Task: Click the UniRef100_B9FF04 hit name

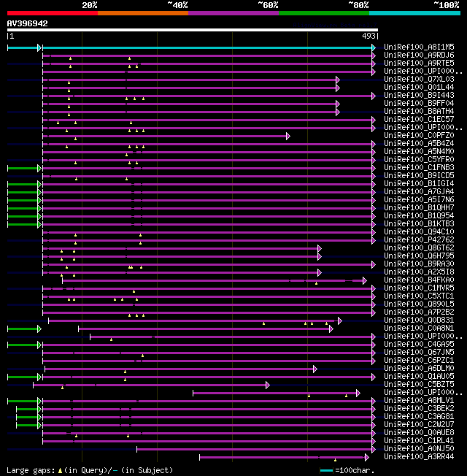Action: (419, 104)
